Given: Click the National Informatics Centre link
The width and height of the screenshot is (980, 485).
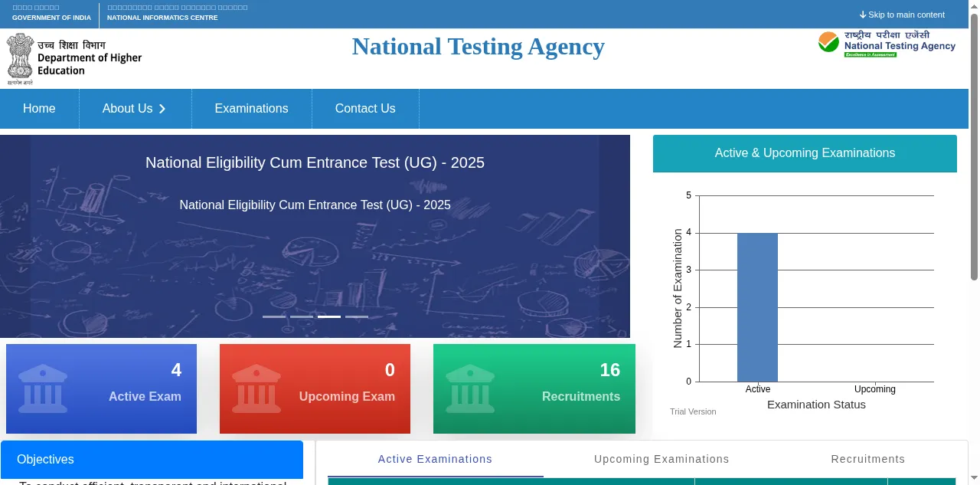Looking at the screenshot, I should click(162, 18).
